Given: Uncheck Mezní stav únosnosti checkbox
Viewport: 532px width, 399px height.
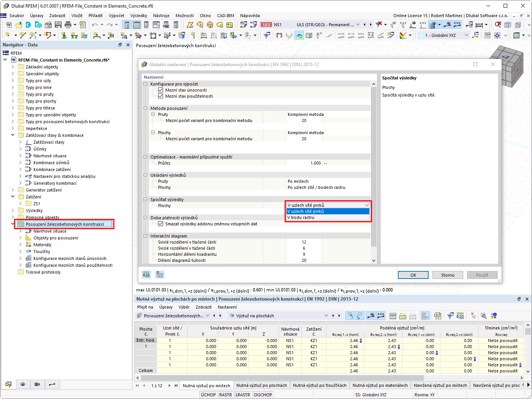Looking at the screenshot, I should click(x=160, y=90).
